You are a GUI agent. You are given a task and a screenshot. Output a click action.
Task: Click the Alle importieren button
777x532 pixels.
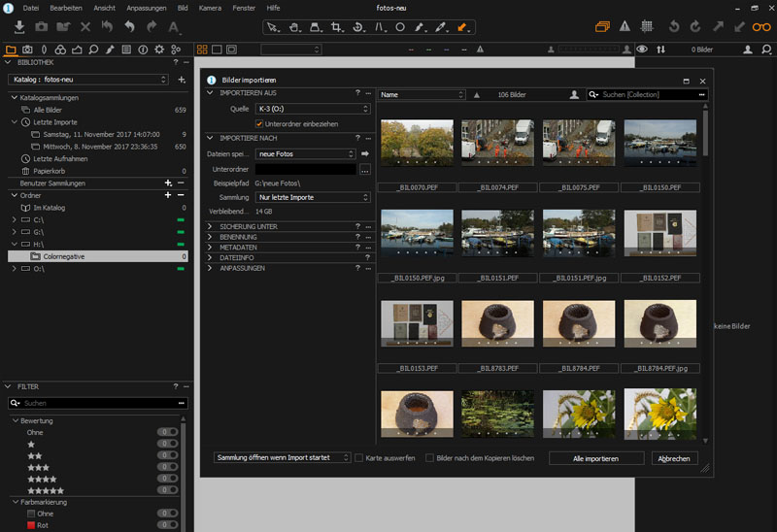point(596,458)
